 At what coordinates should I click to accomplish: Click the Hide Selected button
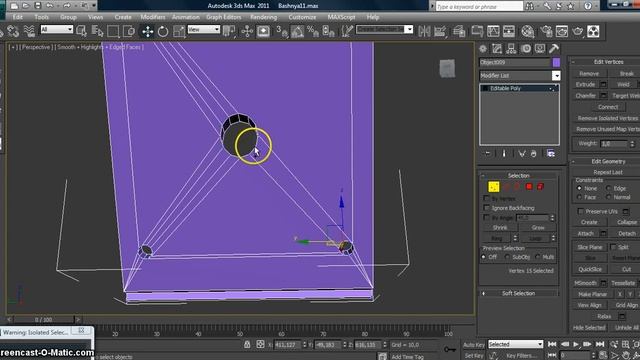point(589,327)
